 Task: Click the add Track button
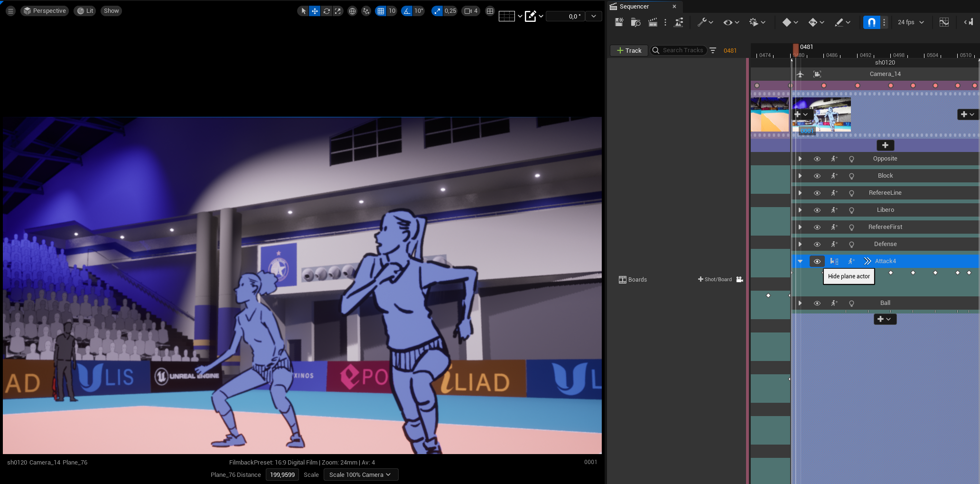[629, 50]
